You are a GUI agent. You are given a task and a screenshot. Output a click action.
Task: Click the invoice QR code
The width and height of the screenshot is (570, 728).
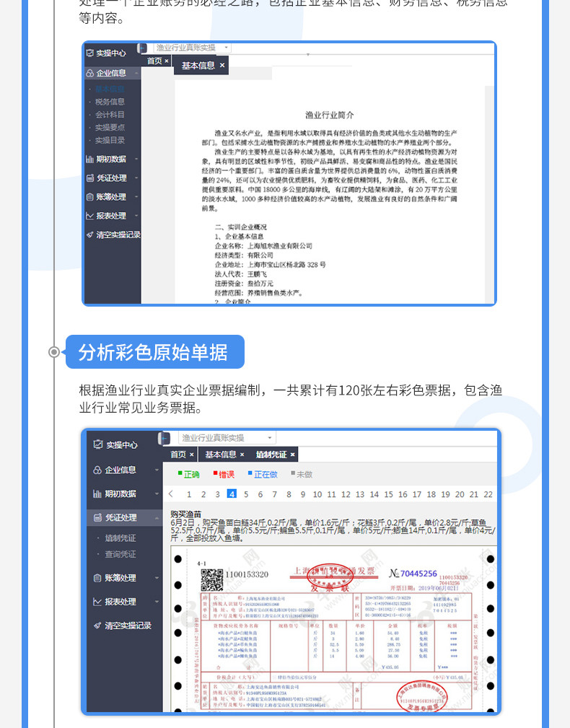click(x=211, y=579)
